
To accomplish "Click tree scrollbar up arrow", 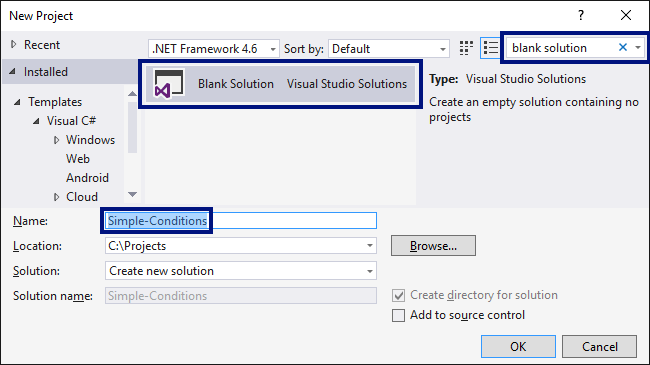I will pyautogui.click(x=132, y=94).
